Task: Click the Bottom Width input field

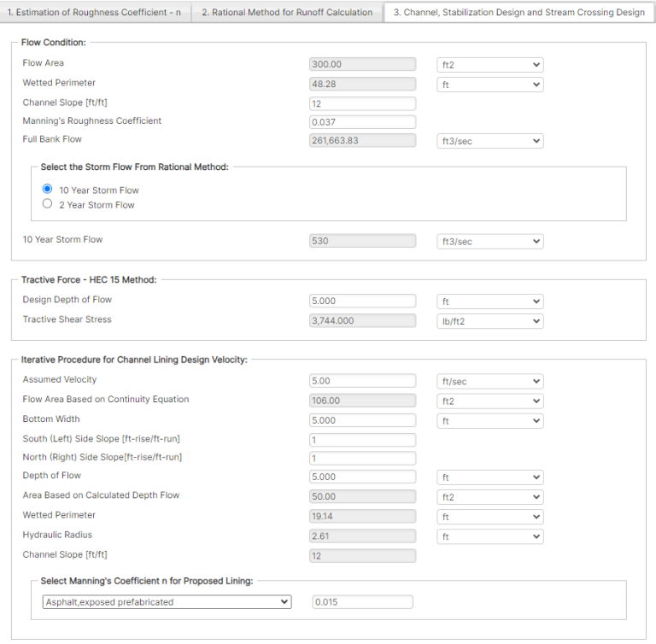Action: pos(363,420)
